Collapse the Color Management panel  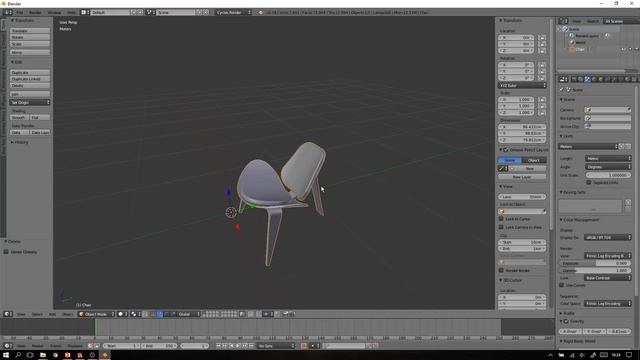click(580, 220)
